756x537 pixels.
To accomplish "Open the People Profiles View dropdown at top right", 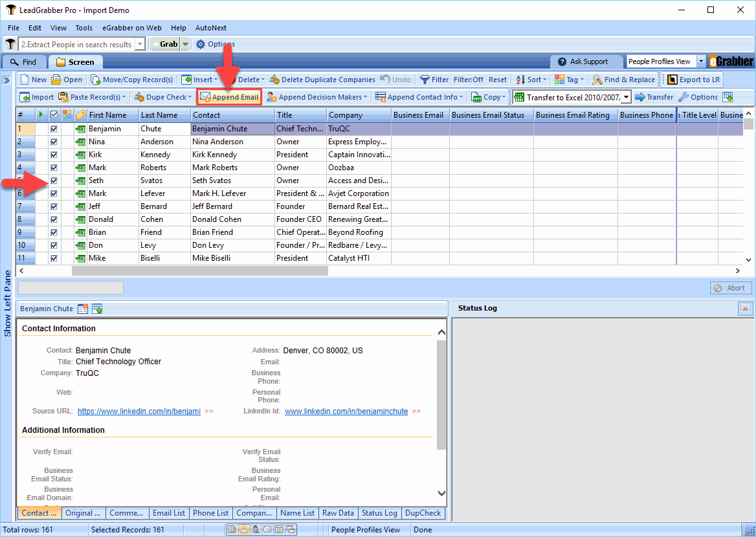I will tap(701, 61).
